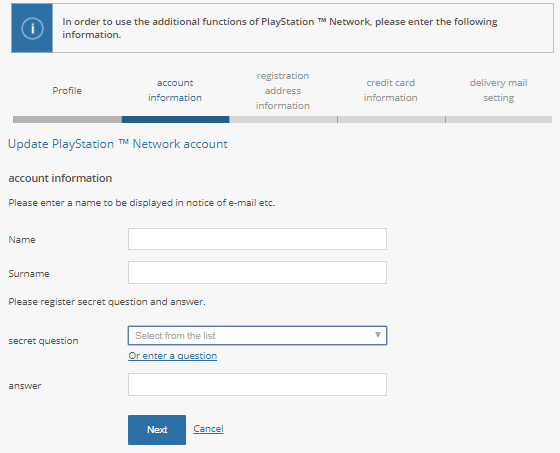Click the Next button
Image resolution: width=560 pixels, height=453 pixels.
coord(157,430)
